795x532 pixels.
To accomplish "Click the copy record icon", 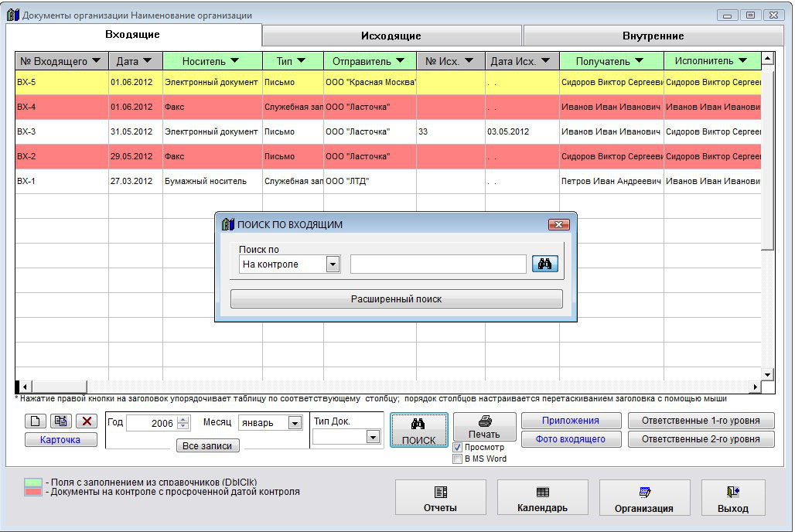I will point(60,421).
